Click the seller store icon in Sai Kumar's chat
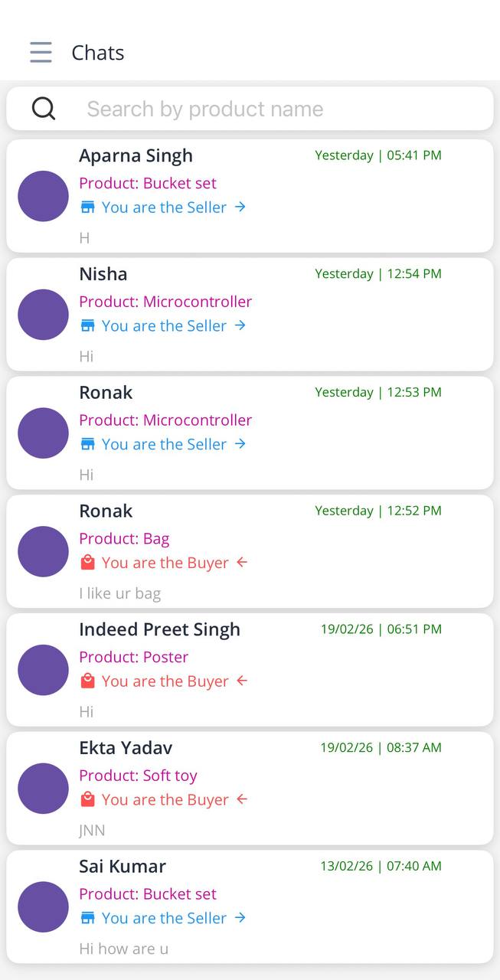This screenshot has height=980, width=500. click(88, 918)
